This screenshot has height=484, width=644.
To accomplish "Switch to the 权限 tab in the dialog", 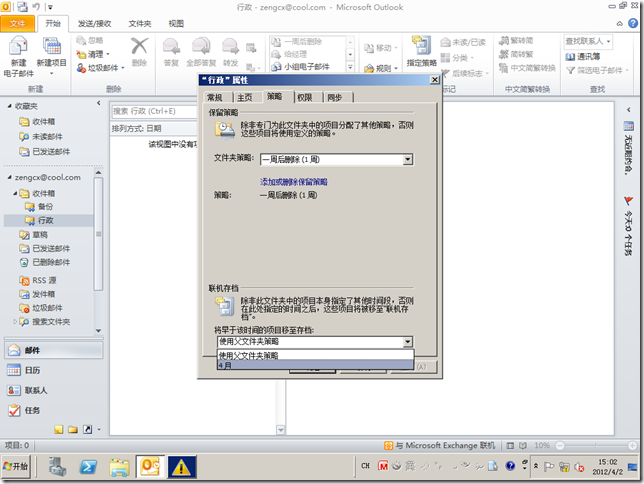I will click(304, 97).
